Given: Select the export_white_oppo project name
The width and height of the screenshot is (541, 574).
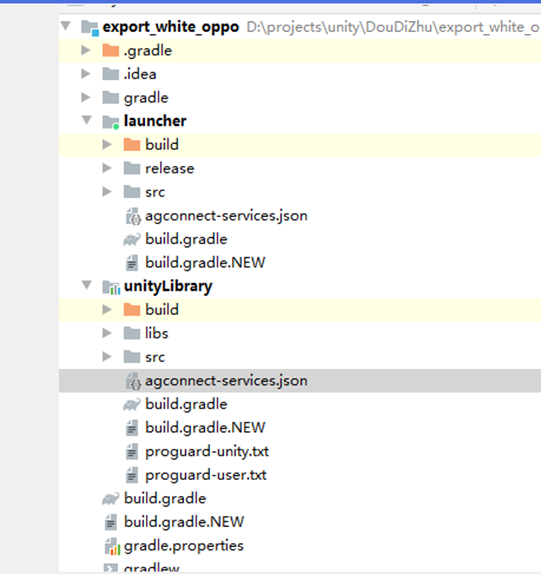Looking at the screenshot, I should 171,27.
